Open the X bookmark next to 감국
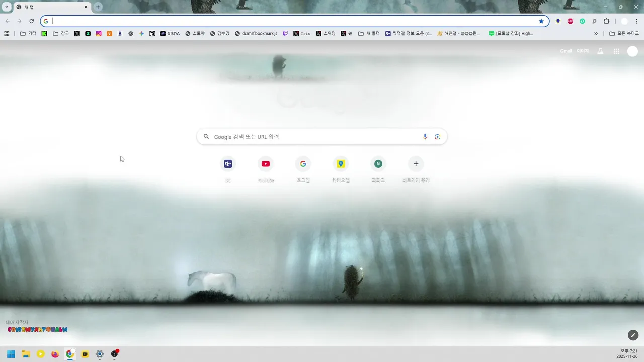This screenshot has width=644, height=362. 77,34
